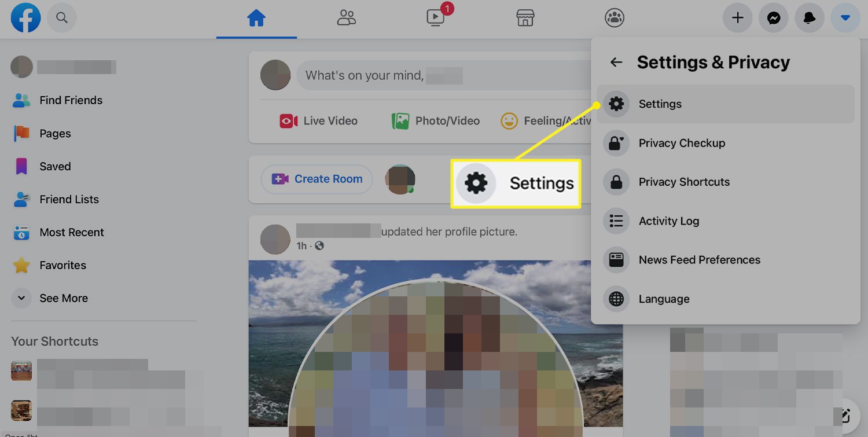Open Messenger from top bar
868x437 pixels.
coord(774,18)
